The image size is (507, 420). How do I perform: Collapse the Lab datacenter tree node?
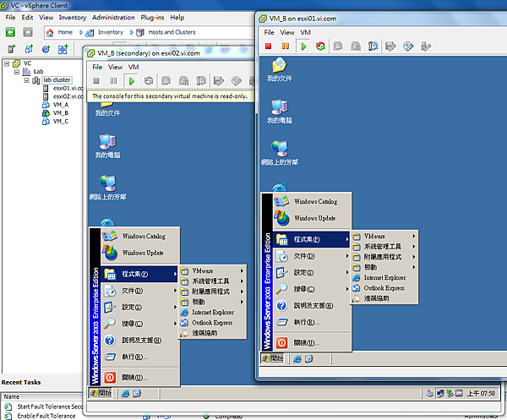[x=16, y=72]
